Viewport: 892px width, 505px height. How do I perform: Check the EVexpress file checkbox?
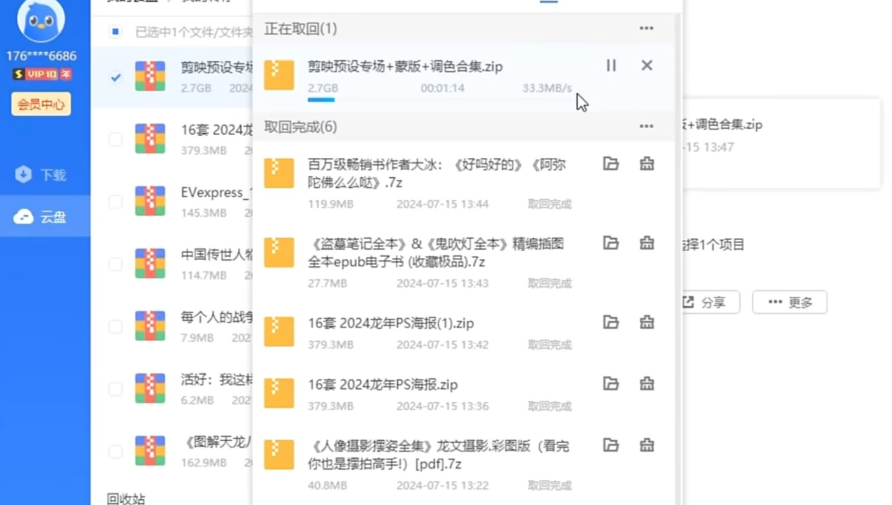point(115,202)
